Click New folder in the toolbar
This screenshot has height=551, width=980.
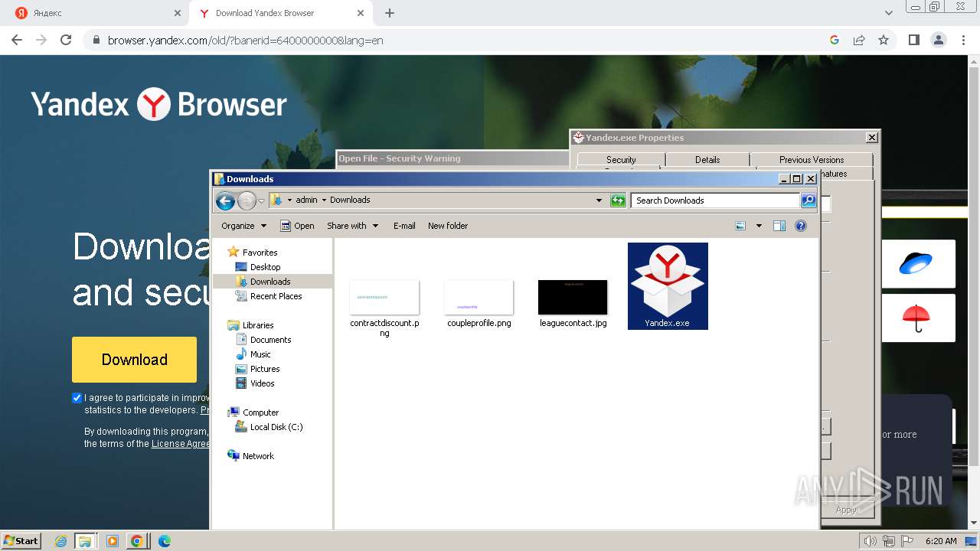(x=448, y=226)
